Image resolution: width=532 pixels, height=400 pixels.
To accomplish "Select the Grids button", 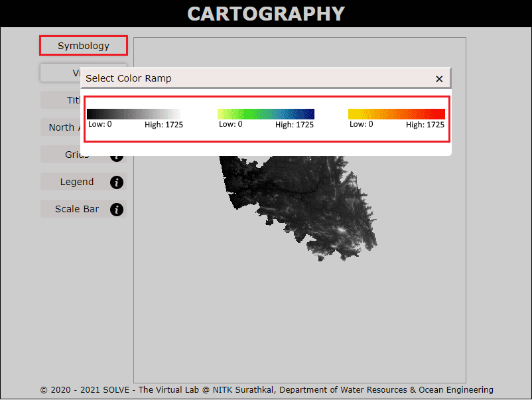I will [x=74, y=155].
